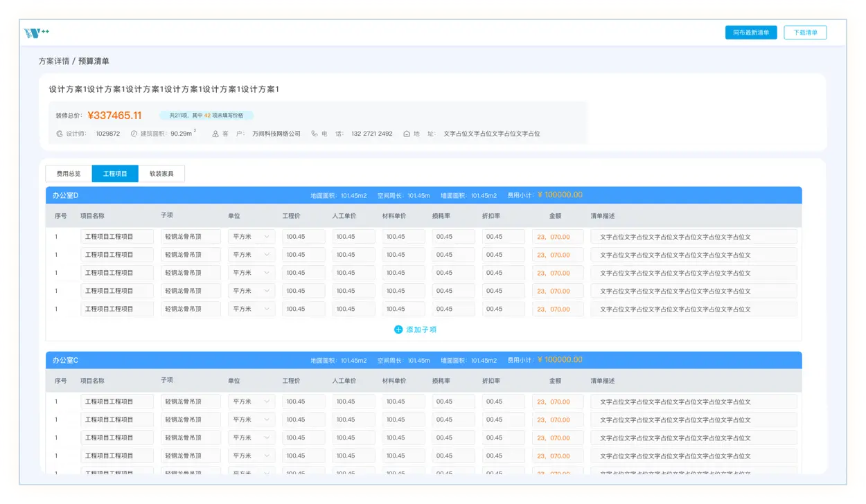Click 项目名称 field in 办公室D first row

117,237
